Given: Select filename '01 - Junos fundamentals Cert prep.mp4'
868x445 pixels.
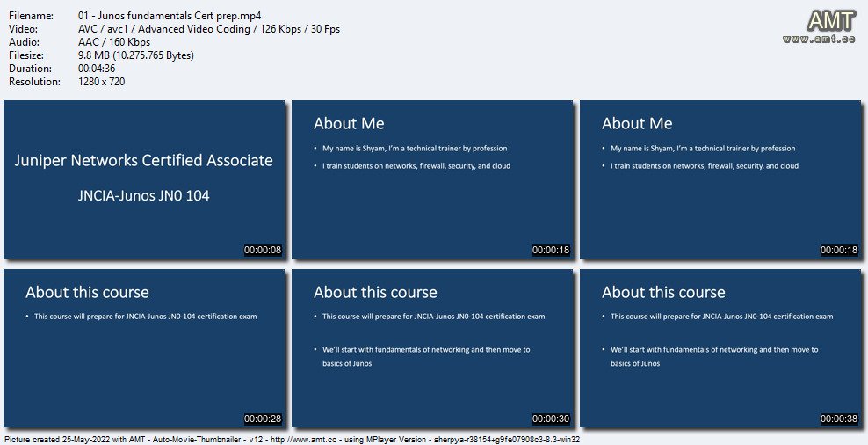Looking at the screenshot, I should click(170, 16).
